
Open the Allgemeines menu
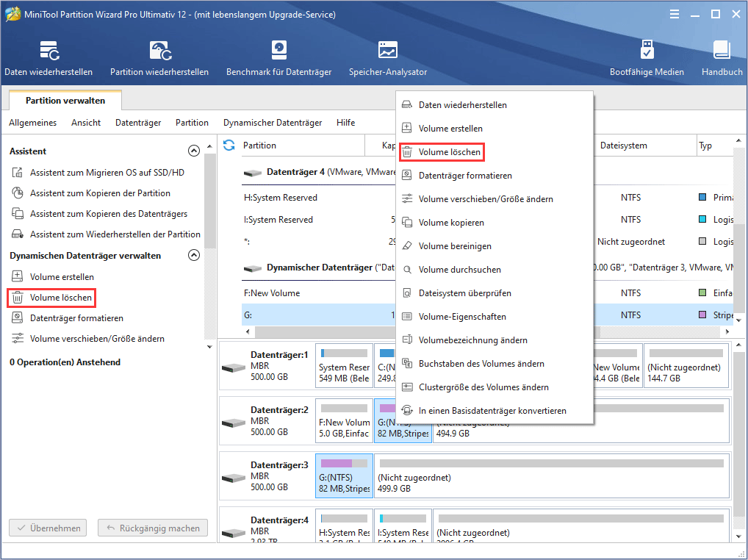pyautogui.click(x=32, y=123)
